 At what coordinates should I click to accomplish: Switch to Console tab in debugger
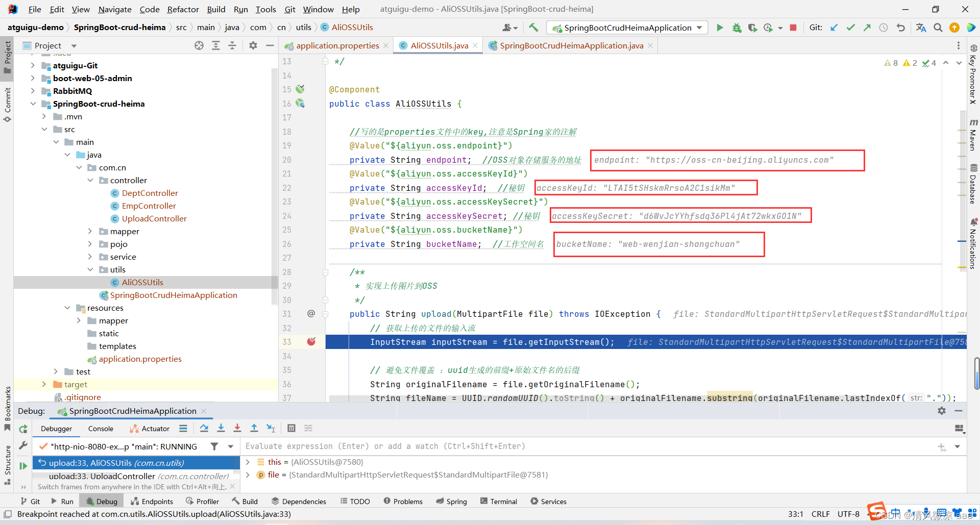(101, 429)
